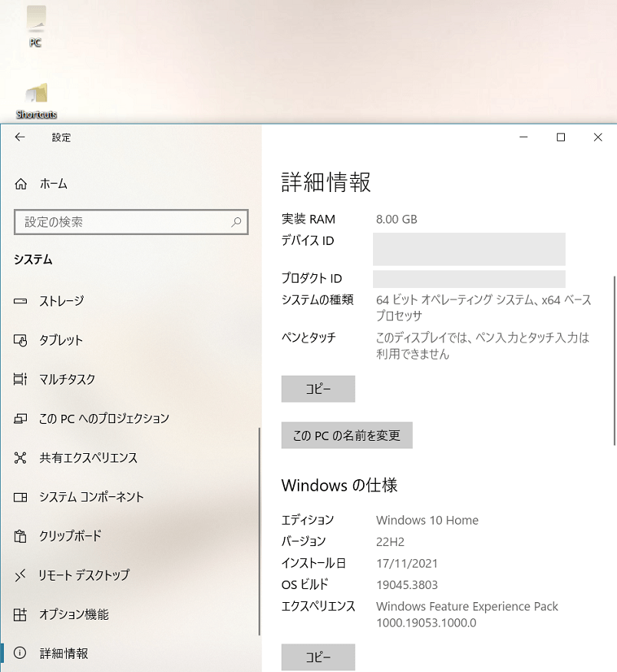Click この PC の名前を変更 button
Screen dimensions: 617x672
pyautogui.click(x=347, y=435)
